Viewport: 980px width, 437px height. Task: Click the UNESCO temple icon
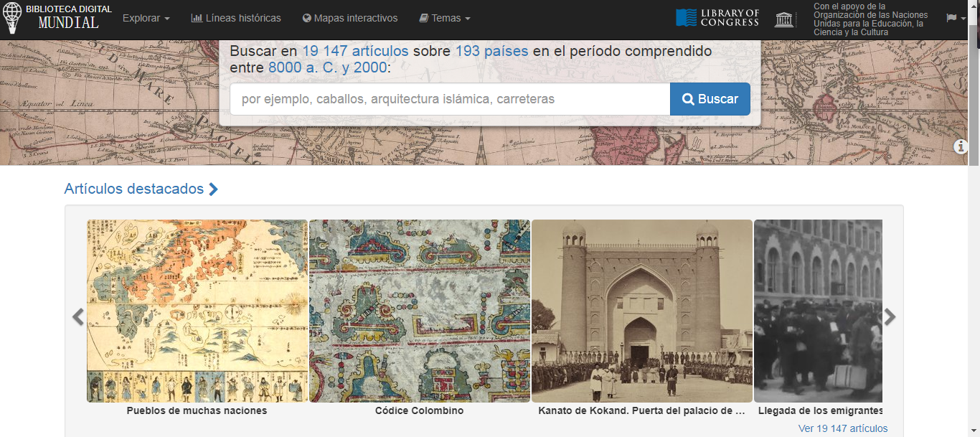(785, 19)
